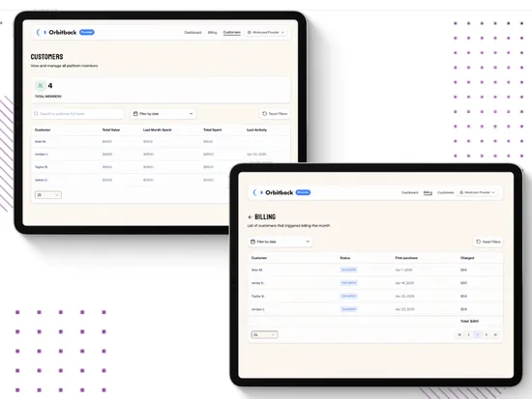Switch to the Dashboard tab on the Customers tablet
Viewport: 532px width, 399px height.
pyautogui.click(x=192, y=33)
